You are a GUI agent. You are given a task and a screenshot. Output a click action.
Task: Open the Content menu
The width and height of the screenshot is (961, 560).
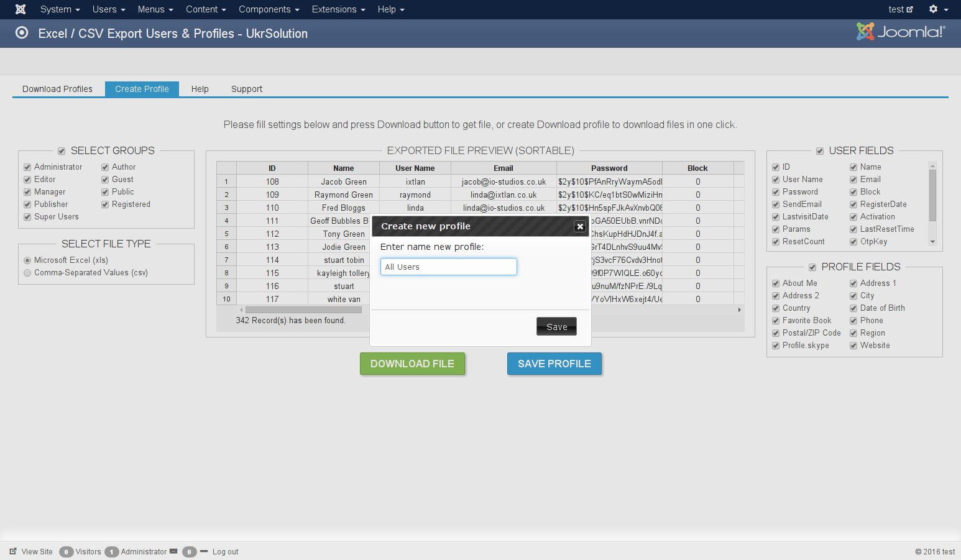[x=206, y=9]
